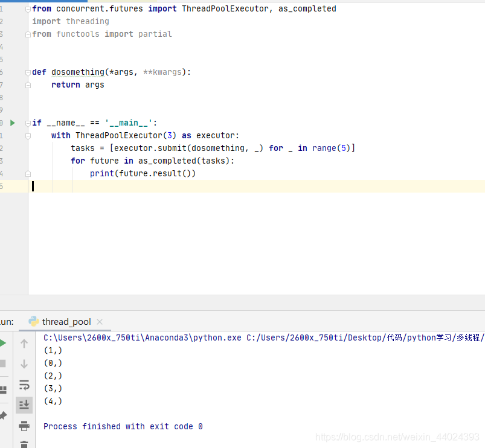Print the console output
The width and height of the screenshot is (485, 448).
(24, 426)
